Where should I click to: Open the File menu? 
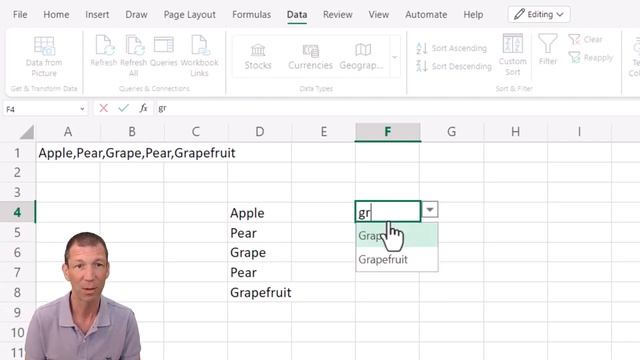pos(20,15)
